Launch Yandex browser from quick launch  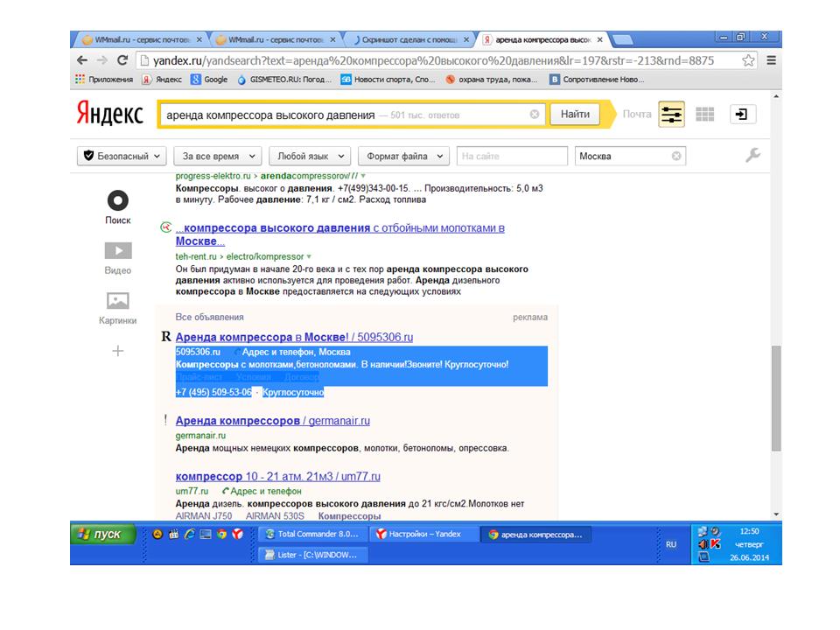pyautogui.click(x=237, y=534)
